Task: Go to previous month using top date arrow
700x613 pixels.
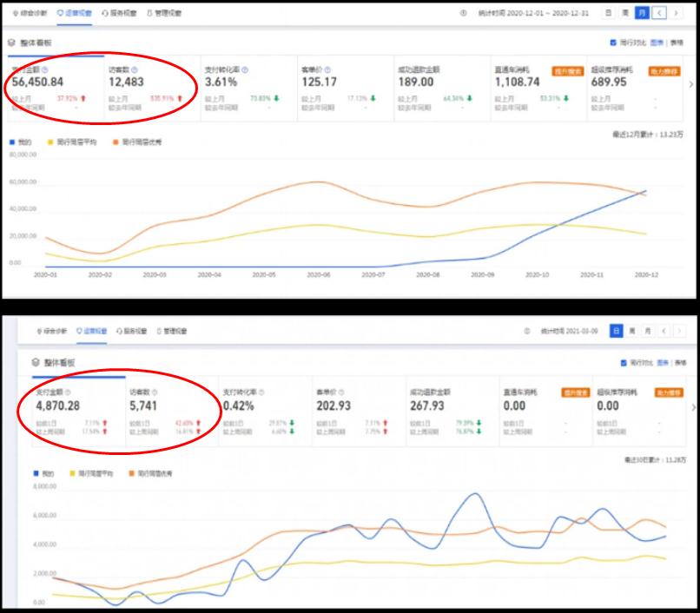Action: coord(660,14)
